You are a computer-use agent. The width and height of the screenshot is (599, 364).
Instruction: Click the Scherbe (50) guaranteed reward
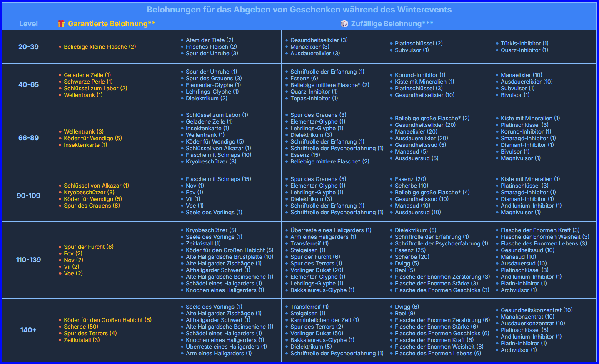[81, 327]
